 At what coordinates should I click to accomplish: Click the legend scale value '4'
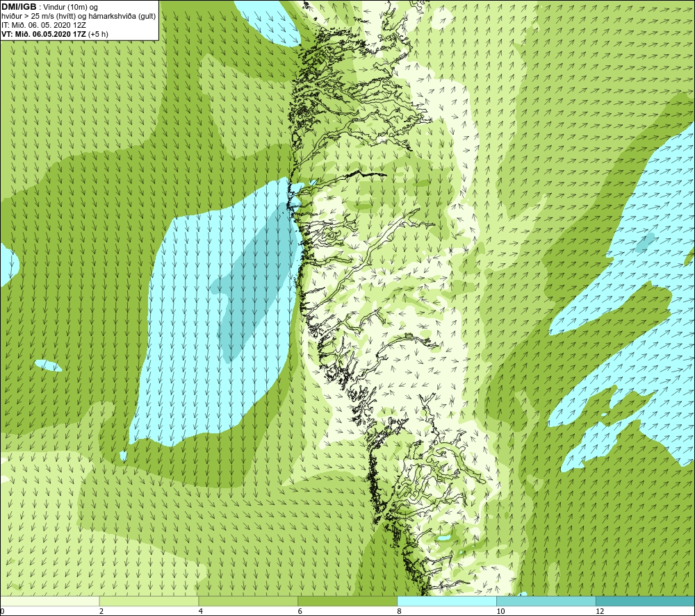(x=201, y=611)
